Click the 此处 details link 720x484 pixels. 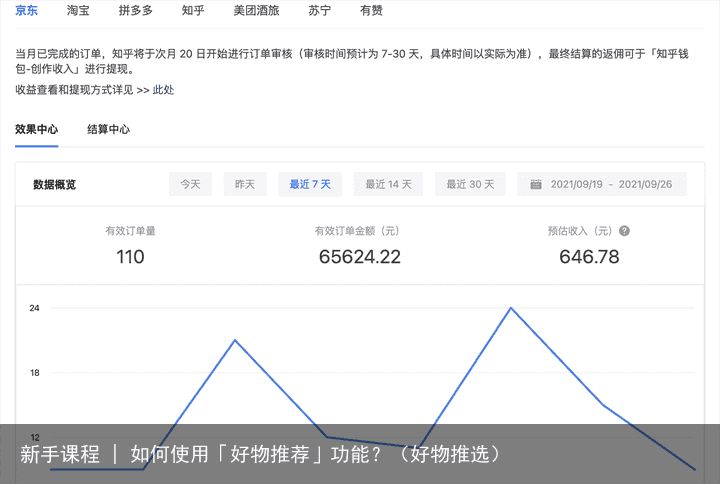tap(163, 90)
